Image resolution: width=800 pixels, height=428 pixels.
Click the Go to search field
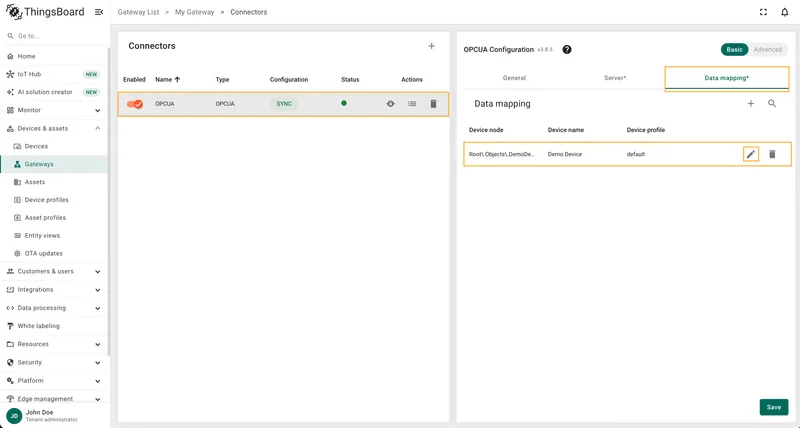(x=54, y=36)
